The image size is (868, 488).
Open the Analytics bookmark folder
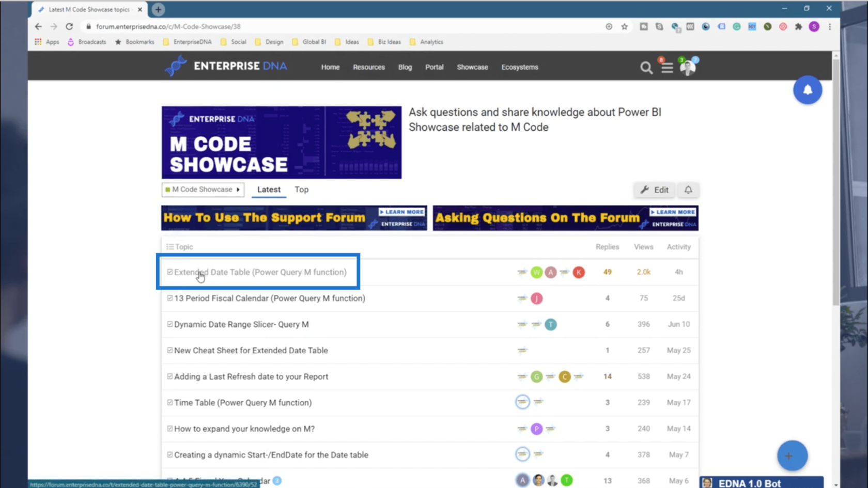426,42
